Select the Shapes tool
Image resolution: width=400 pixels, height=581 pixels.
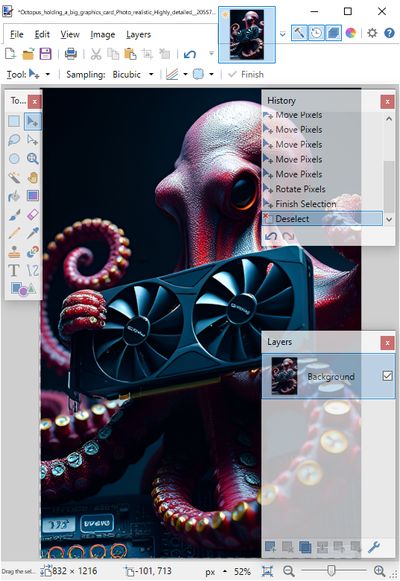[23, 289]
